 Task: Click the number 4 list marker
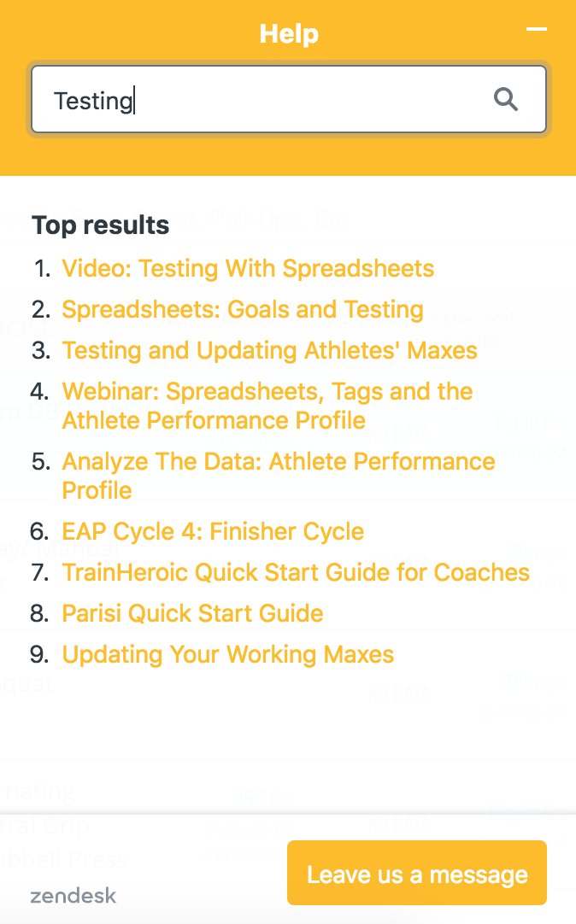click(39, 391)
